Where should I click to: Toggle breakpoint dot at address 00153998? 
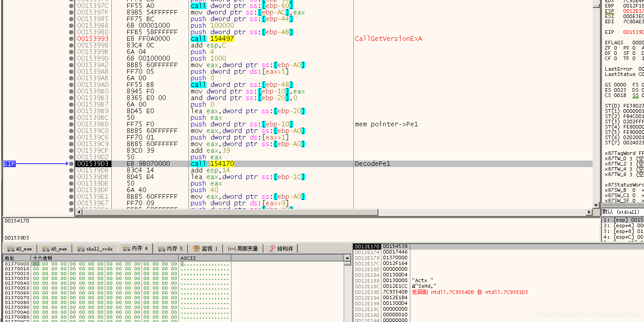[71, 45]
